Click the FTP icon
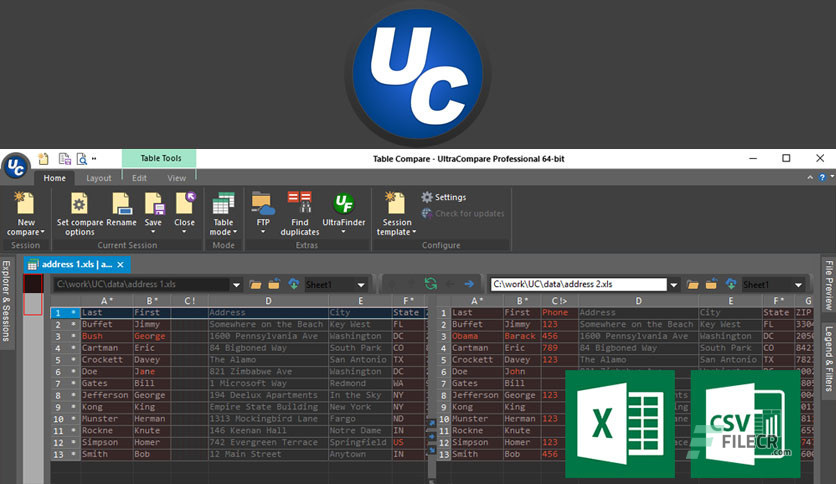This screenshot has width=836, height=484. [x=263, y=203]
